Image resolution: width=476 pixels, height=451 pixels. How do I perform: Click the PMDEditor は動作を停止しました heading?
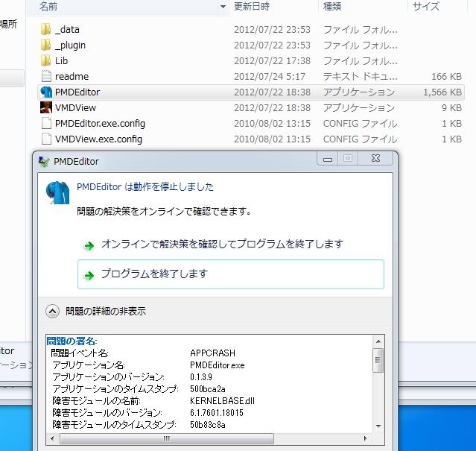point(145,186)
